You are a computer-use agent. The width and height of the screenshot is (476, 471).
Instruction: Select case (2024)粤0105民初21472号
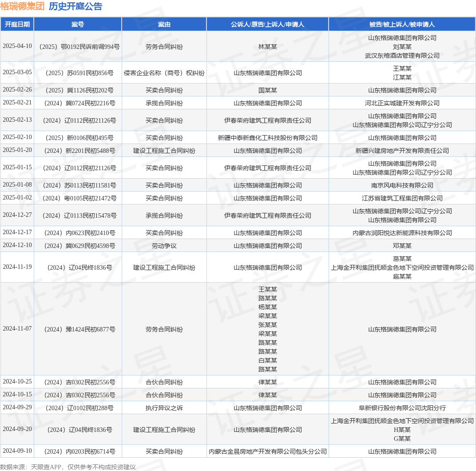79,198
